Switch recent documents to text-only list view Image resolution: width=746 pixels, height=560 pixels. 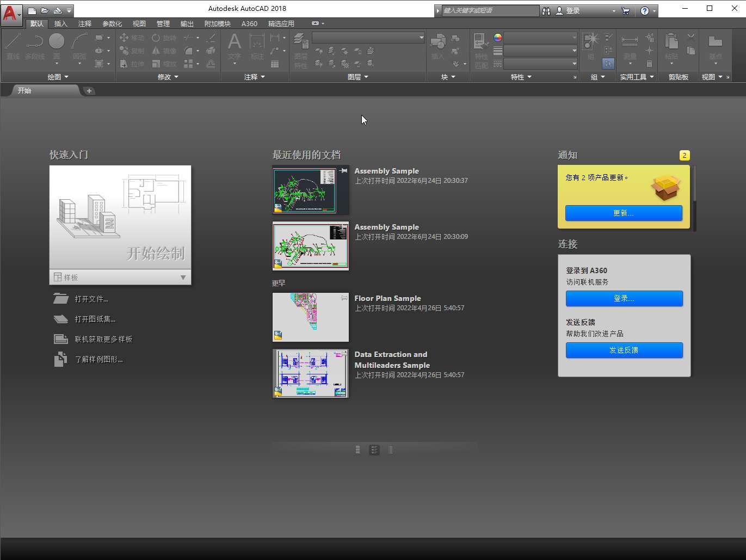pos(391,450)
